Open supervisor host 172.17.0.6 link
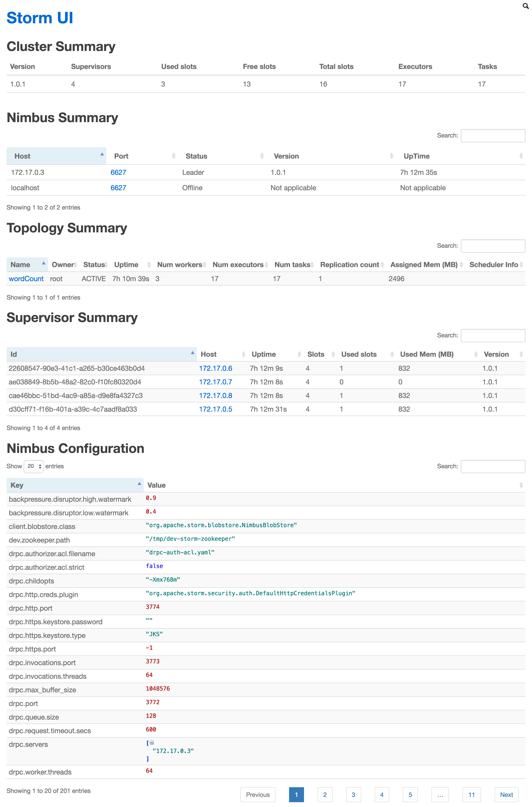The width and height of the screenshot is (532, 807). 215,368
